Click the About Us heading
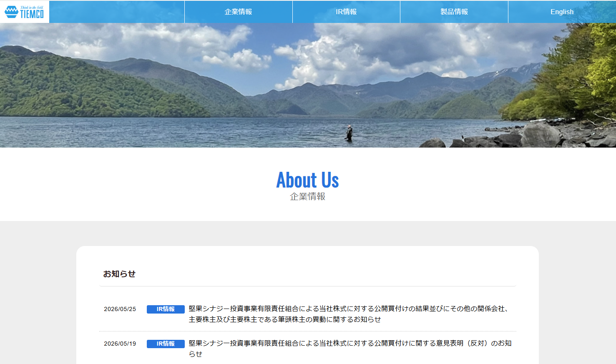 [x=308, y=180]
